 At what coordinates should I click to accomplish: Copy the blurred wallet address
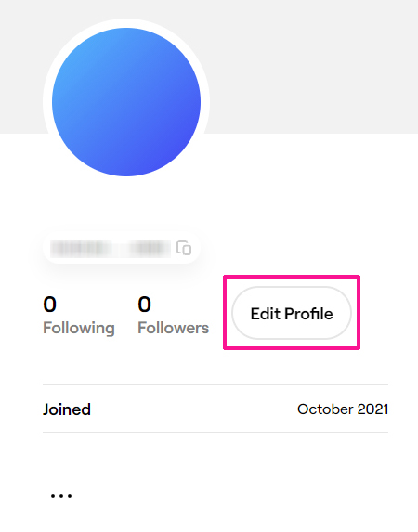[184, 248]
